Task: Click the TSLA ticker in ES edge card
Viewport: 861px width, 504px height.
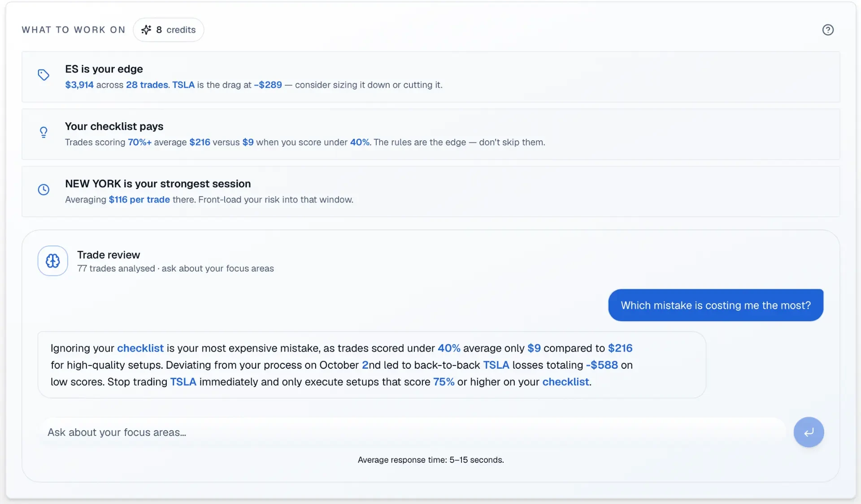Action: [183, 85]
